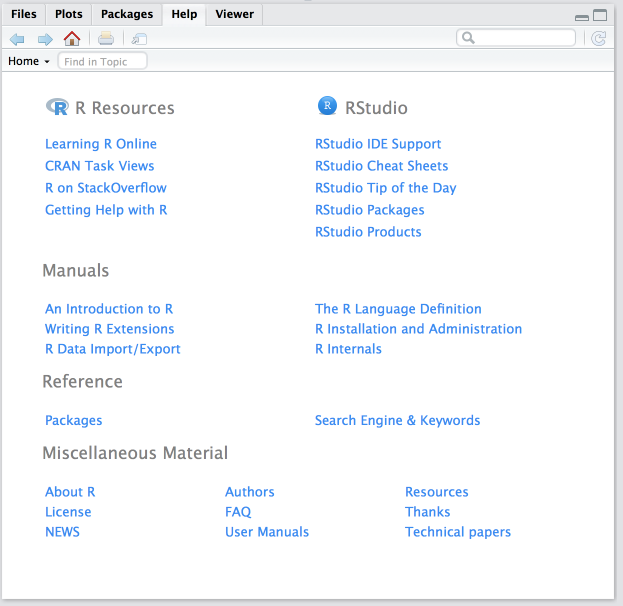Image resolution: width=623 pixels, height=606 pixels.
Task: Open RStudio Tip of the Day
Action: tap(385, 188)
